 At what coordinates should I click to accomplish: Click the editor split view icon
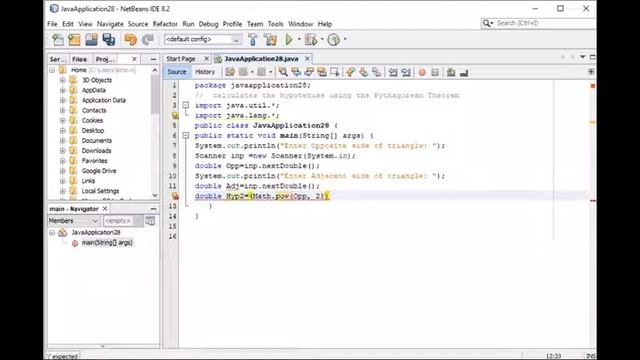(591, 72)
